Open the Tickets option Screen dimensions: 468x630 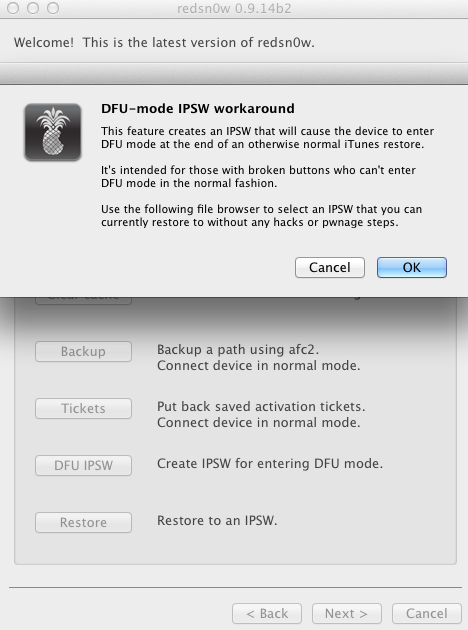(83, 409)
